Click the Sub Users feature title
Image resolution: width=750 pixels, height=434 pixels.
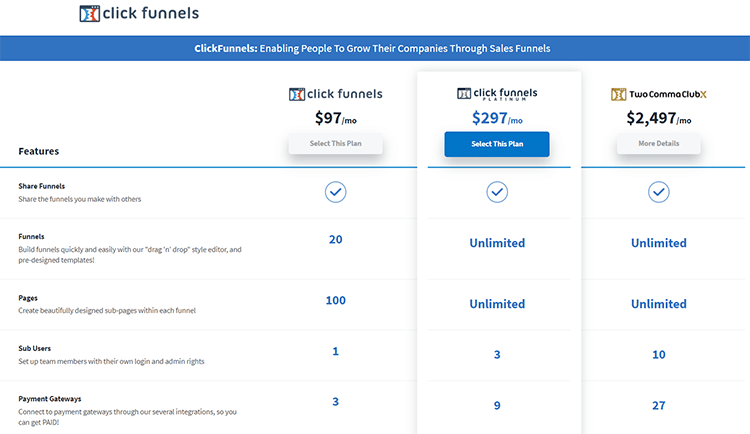36,350
